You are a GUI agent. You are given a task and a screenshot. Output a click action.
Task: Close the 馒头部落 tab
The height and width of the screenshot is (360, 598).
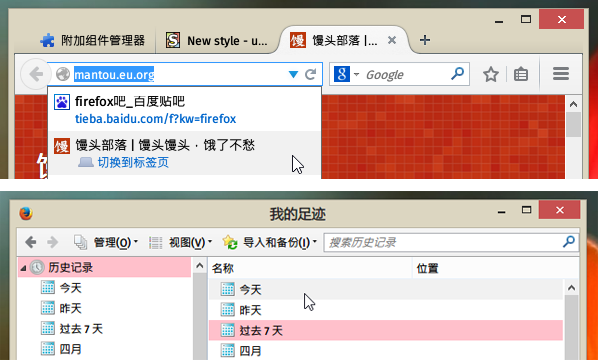pyautogui.click(x=392, y=40)
